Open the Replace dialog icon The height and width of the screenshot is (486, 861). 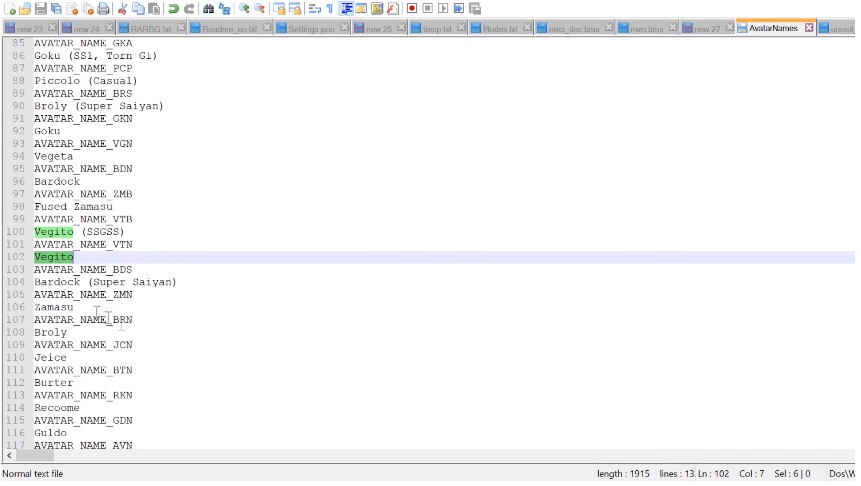(224, 8)
